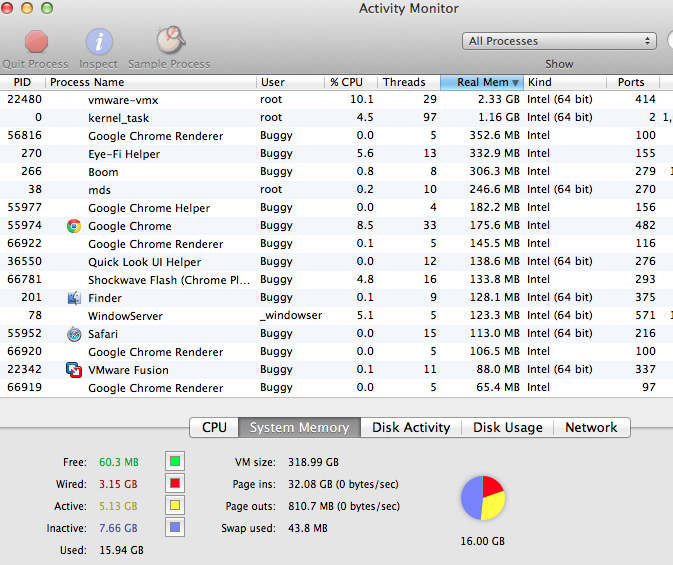673x565 pixels.
Task: Toggle sort arrow on Real Mem column
Action: click(x=515, y=82)
